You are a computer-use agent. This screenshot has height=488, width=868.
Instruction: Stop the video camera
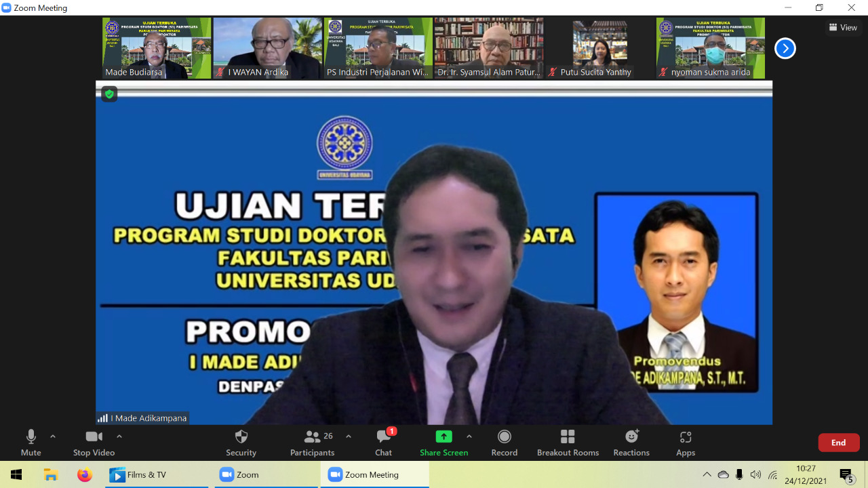tap(94, 443)
